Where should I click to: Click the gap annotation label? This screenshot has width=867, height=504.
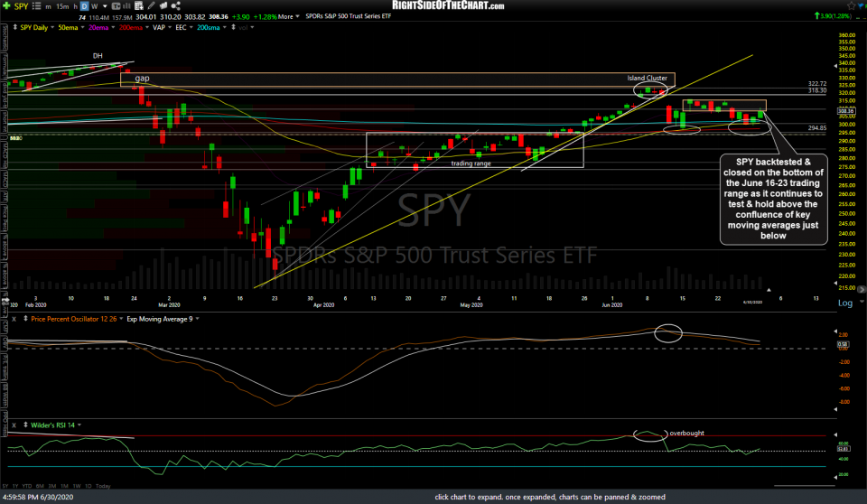(142, 79)
